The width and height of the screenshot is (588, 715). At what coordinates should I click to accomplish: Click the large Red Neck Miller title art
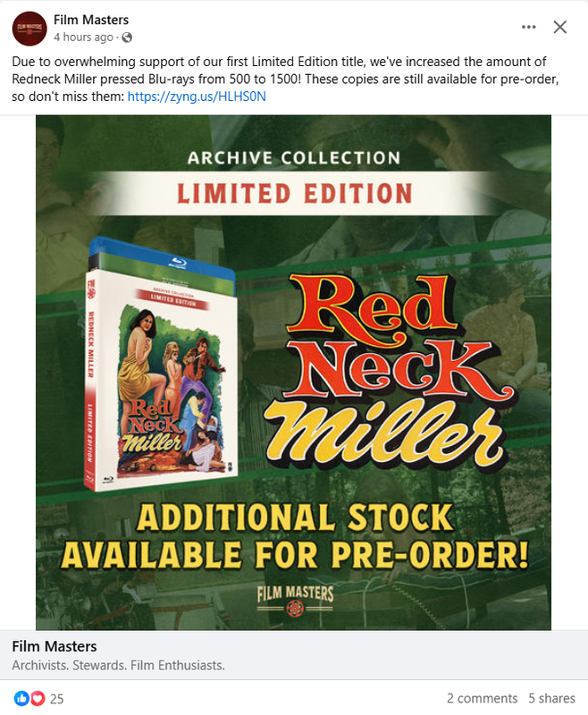tap(391, 372)
